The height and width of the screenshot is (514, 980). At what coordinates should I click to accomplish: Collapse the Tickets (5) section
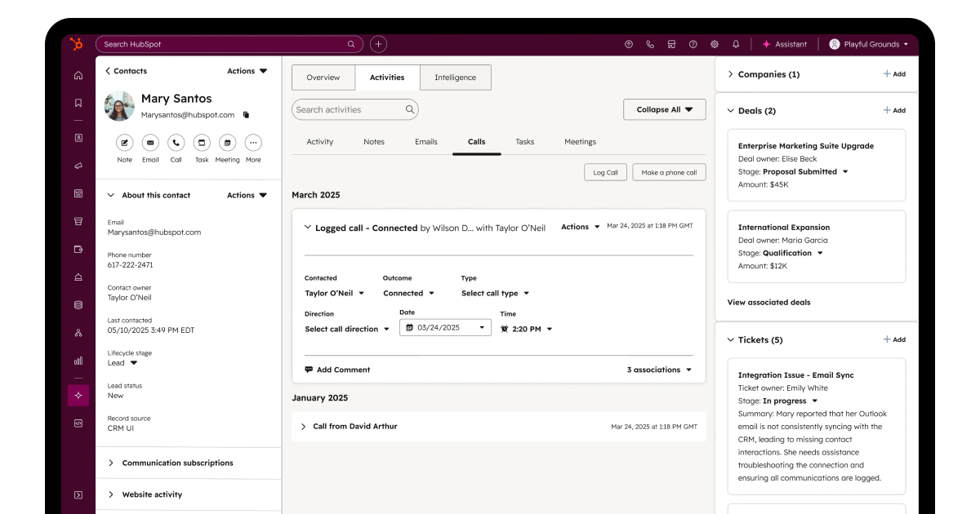pos(730,339)
